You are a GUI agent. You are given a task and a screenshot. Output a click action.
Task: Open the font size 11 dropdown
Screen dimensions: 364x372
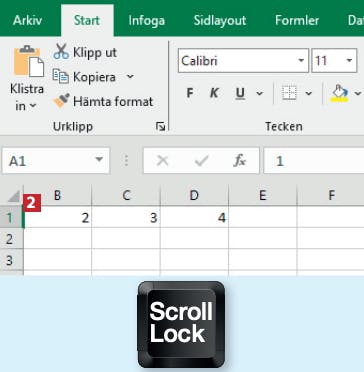349,61
